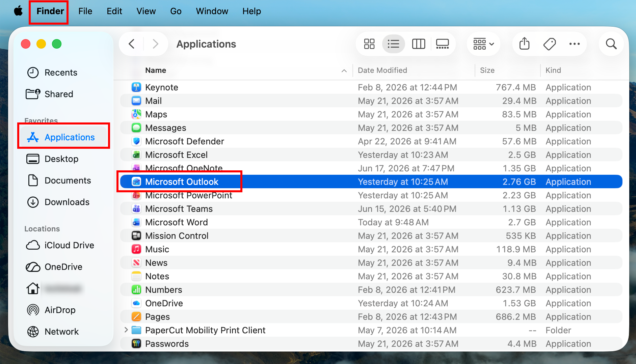
Task: Expand the PaperCut Mobility Print Client folder
Action: 126,330
